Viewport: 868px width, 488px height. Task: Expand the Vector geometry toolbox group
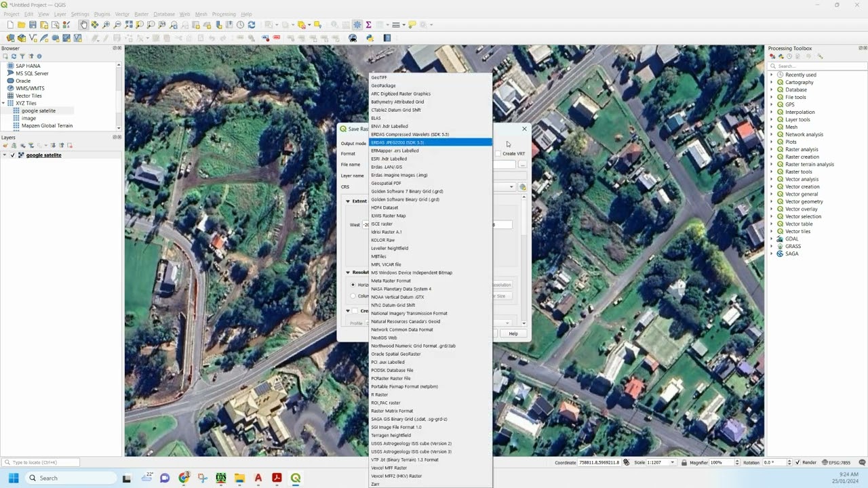point(771,201)
